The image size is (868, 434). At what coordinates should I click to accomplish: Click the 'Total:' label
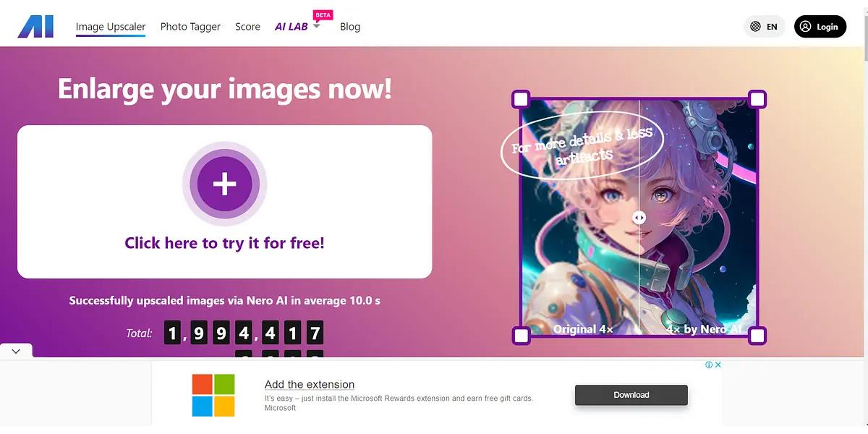pyautogui.click(x=139, y=333)
